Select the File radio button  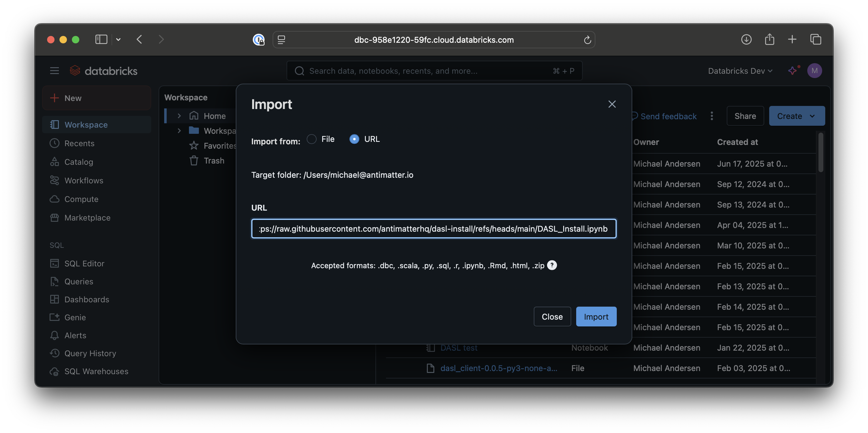coord(312,139)
